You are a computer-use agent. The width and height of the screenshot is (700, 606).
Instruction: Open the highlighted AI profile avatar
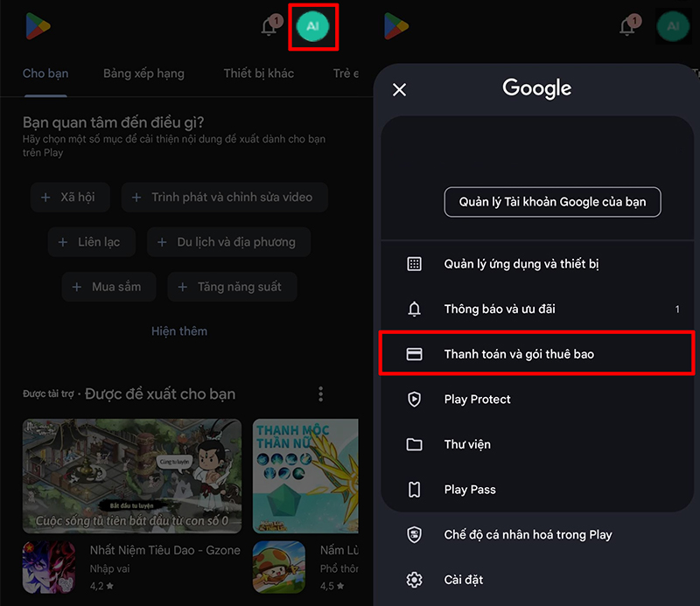[312, 27]
